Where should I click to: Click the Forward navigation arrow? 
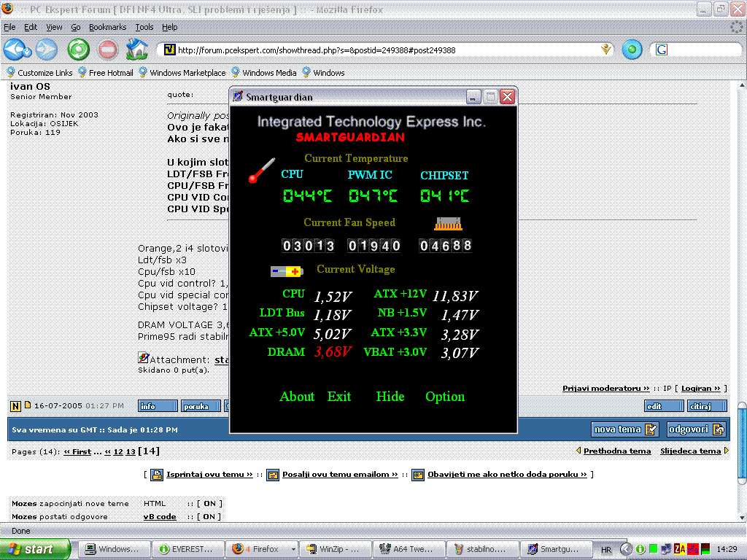click(x=46, y=50)
